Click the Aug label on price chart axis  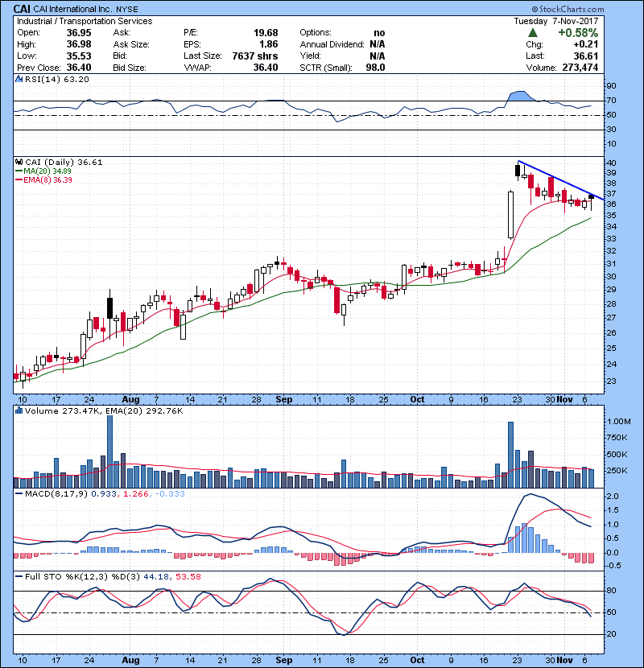pyautogui.click(x=130, y=400)
